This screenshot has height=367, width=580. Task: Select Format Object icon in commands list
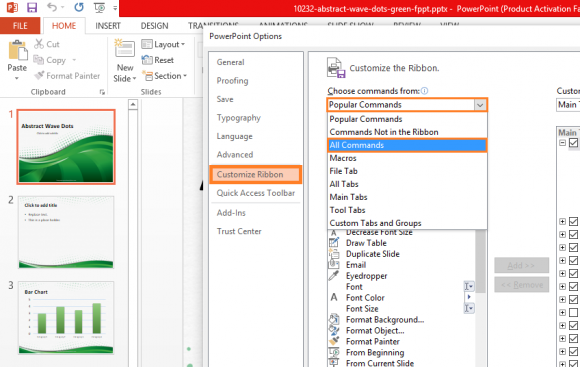tap(334, 330)
